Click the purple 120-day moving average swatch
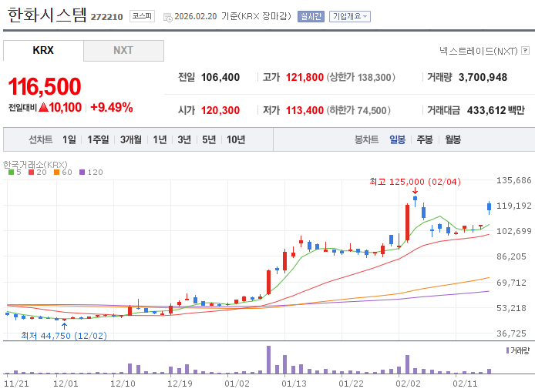Screen dimensions: 535x392 [82, 173]
